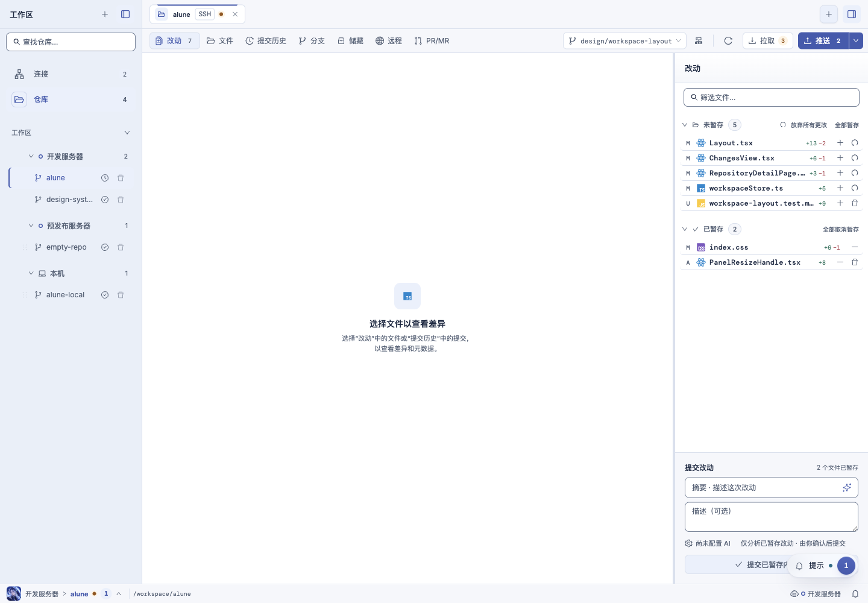
Task: Click the 尚未配置 AI settings gear
Action: pyautogui.click(x=689, y=543)
